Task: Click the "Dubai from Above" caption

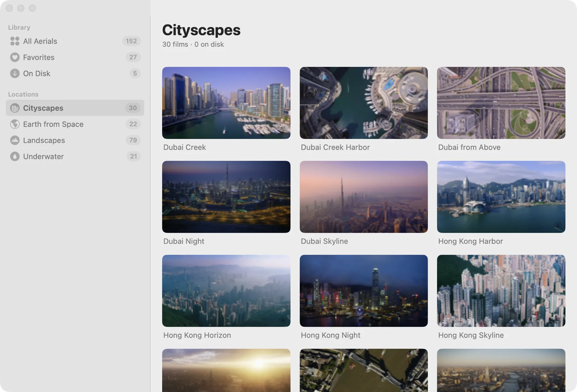Action: [469, 147]
